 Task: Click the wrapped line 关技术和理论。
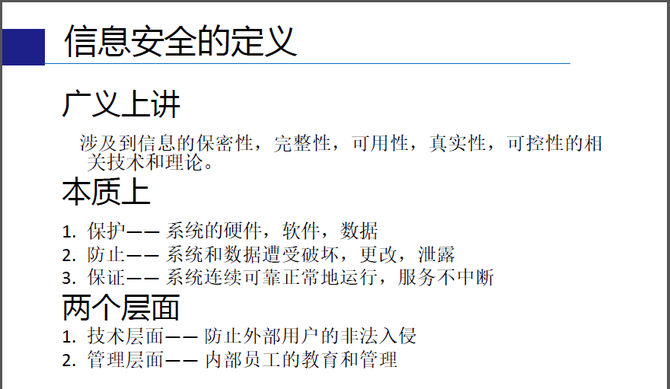click(150, 162)
